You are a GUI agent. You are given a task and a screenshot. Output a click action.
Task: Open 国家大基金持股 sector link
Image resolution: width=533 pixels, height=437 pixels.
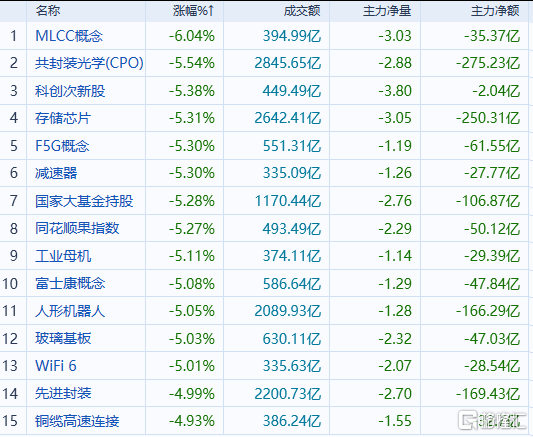click(84, 201)
